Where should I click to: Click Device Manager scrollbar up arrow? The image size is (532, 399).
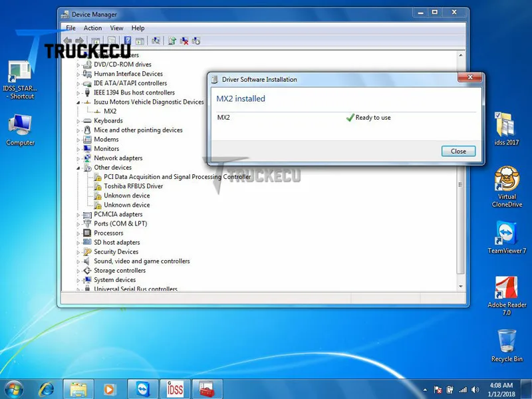click(460, 55)
